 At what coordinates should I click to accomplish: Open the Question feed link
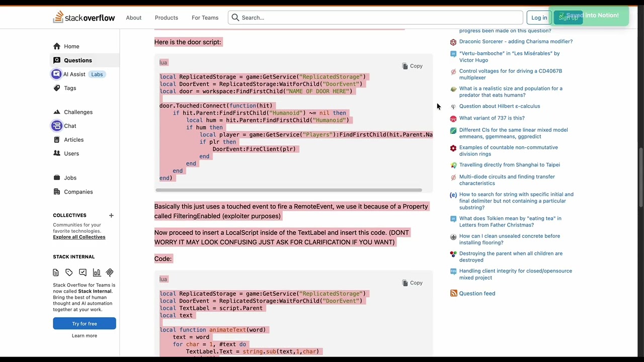[x=477, y=293]
